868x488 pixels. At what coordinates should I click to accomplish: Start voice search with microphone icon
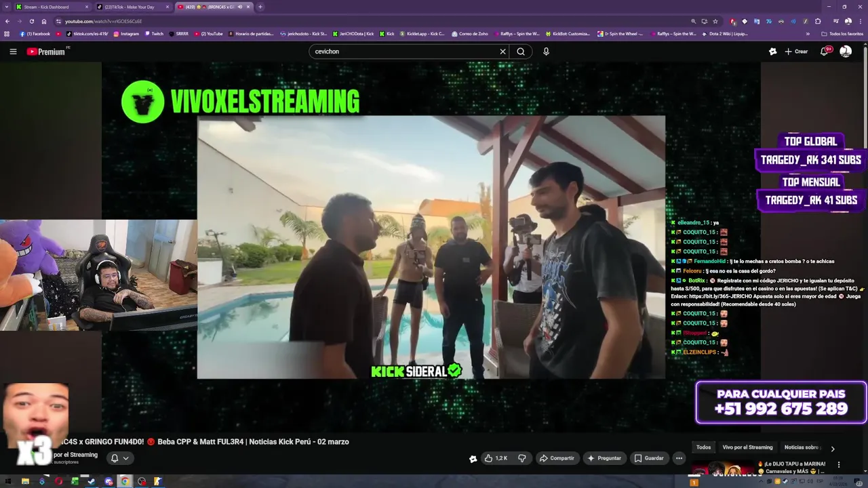click(x=546, y=52)
